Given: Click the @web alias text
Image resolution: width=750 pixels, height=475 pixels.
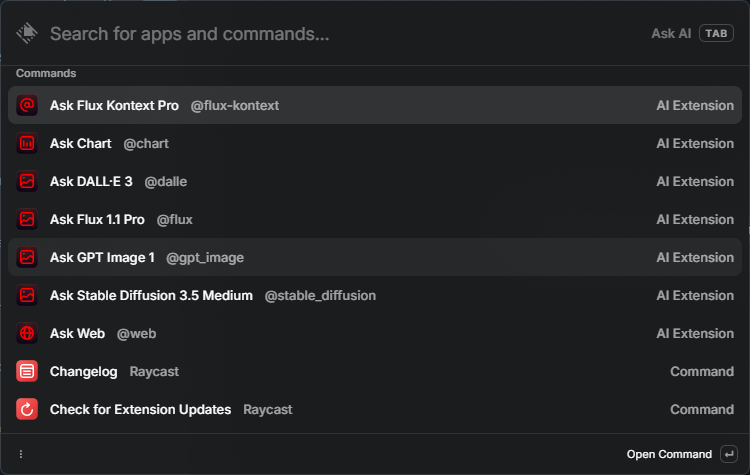Looking at the screenshot, I should click(136, 333).
